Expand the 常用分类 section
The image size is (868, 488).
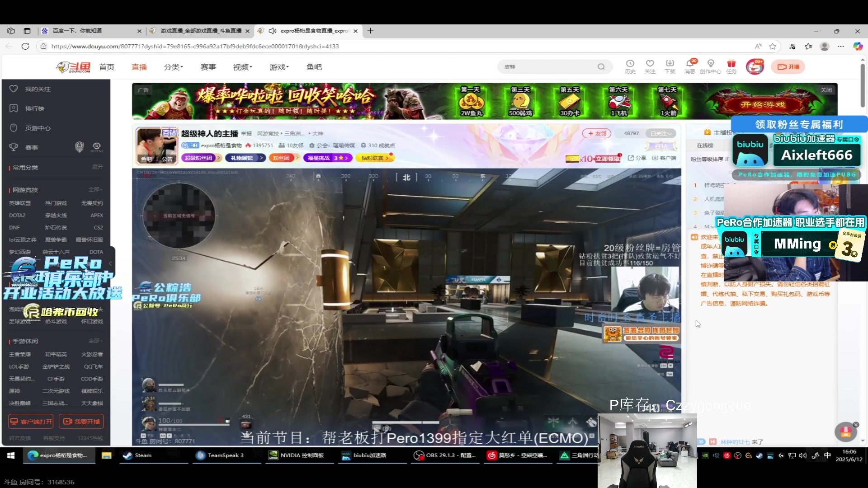point(98,167)
